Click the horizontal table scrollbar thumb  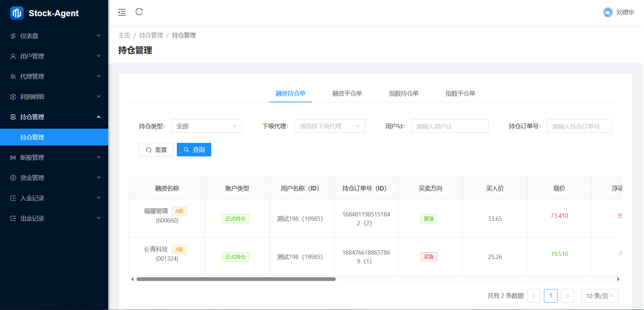click(x=236, y=279)
